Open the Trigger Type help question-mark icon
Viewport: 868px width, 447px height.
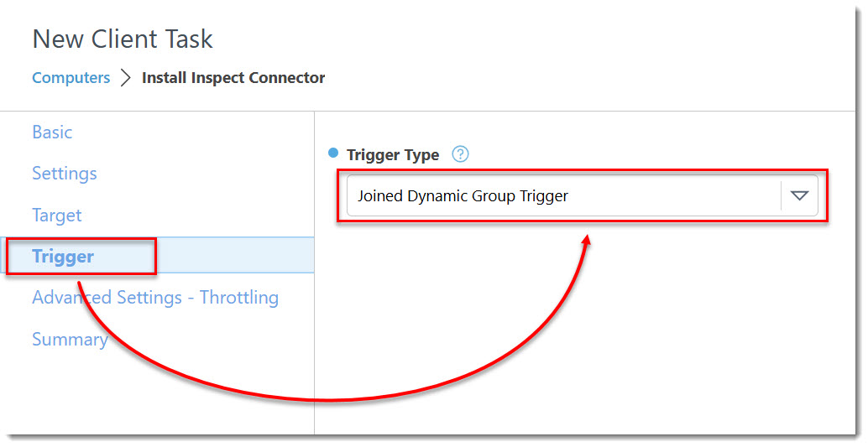460,153
